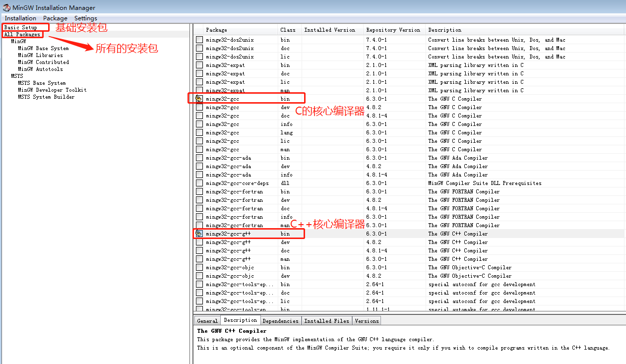626x364 pixels.
Task: Open the Settings menu
Action: pos(86,18)
